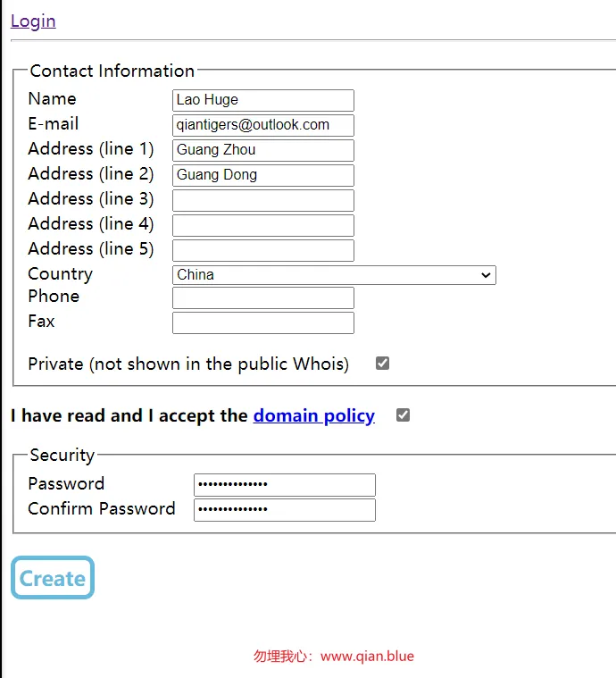This screenshot has width=616, height=678.
Task: Click the Create button
Action: pyautogui.click(x=53, y=578)
